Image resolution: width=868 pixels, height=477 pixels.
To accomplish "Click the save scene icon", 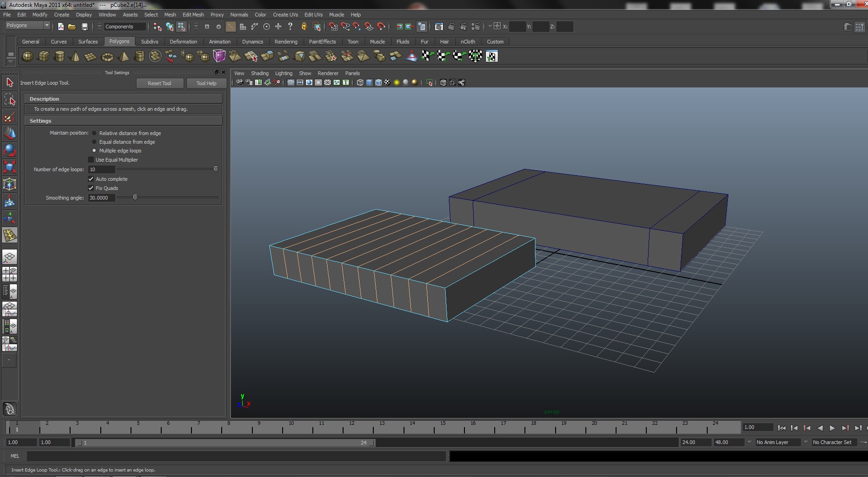I will pos(84,27).
